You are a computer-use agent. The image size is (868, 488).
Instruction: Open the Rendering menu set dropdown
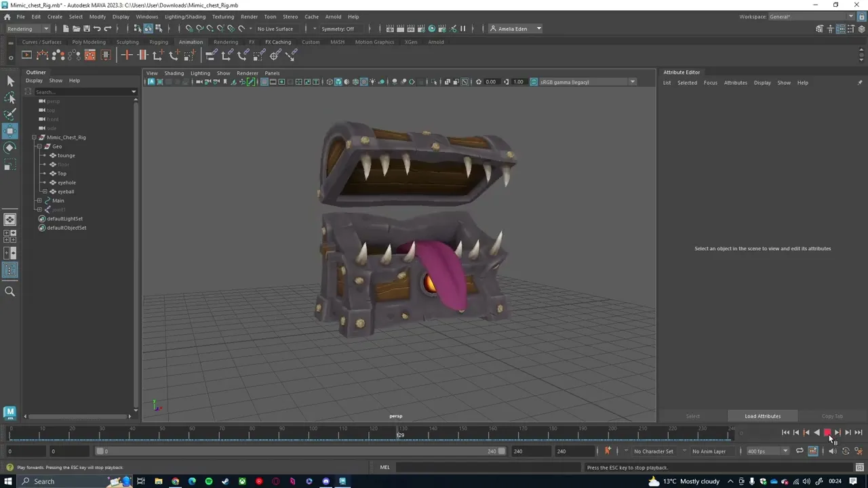pyautogui.click(x=27, y=28)
